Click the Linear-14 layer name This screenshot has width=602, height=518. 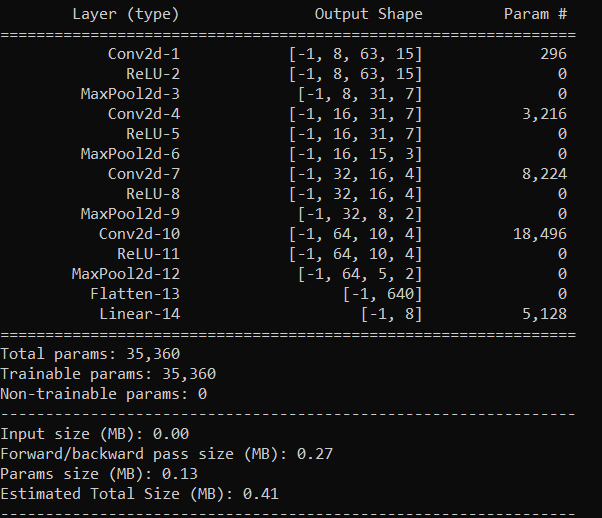139,314
